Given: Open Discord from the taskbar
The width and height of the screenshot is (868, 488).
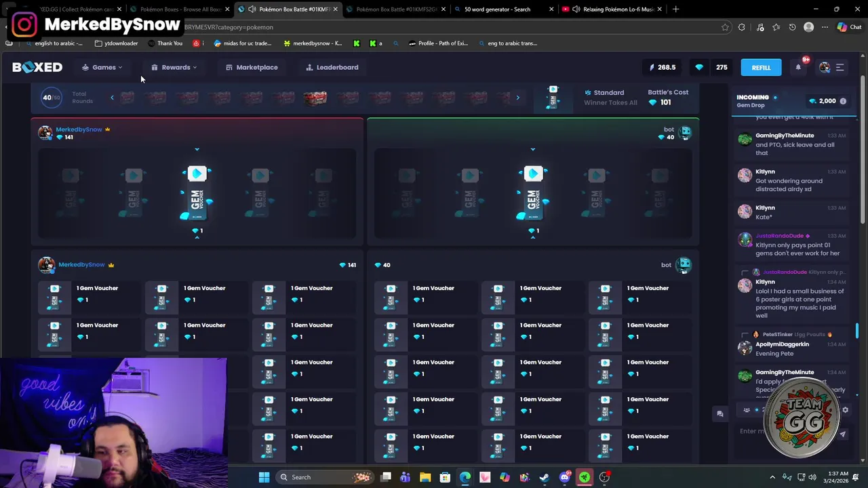Looking at the screenshot, I should point(564,477).
